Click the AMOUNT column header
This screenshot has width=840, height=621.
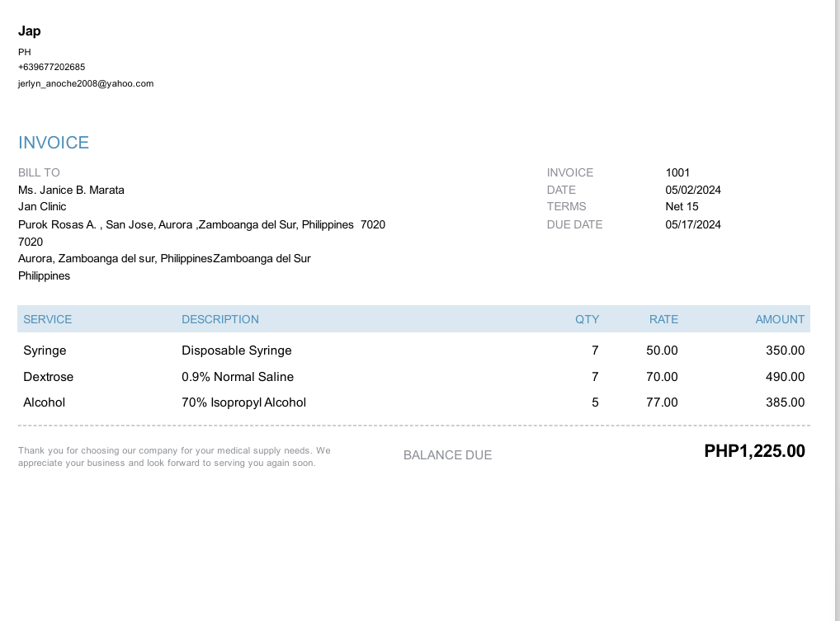tap(780, 319)
